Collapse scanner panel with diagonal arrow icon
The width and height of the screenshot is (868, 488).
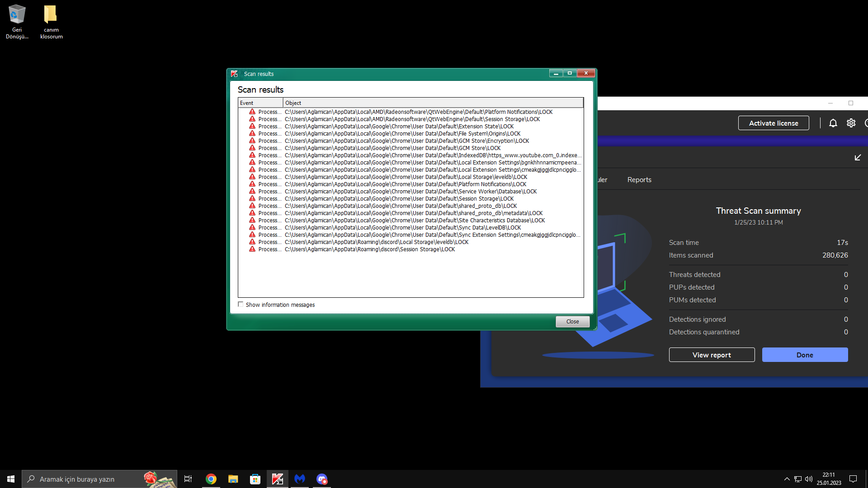pos(858,157)
